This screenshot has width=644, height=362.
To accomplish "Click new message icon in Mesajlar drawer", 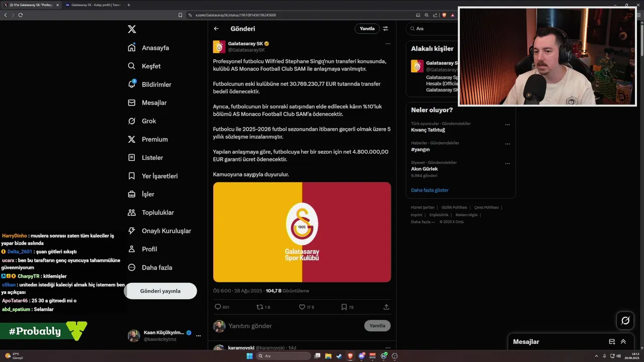I will coord(612,341).
